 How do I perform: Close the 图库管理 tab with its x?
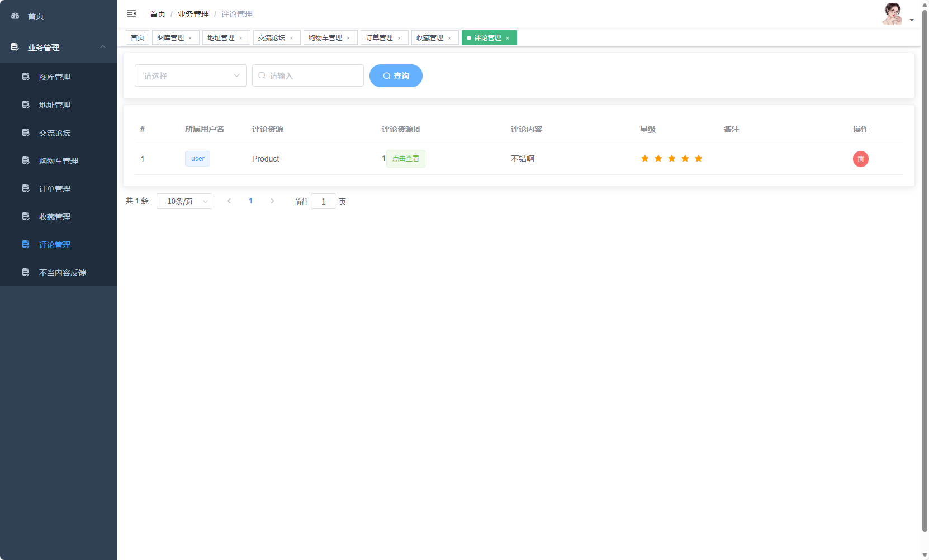pyautogui.click(x=190, y=38)
